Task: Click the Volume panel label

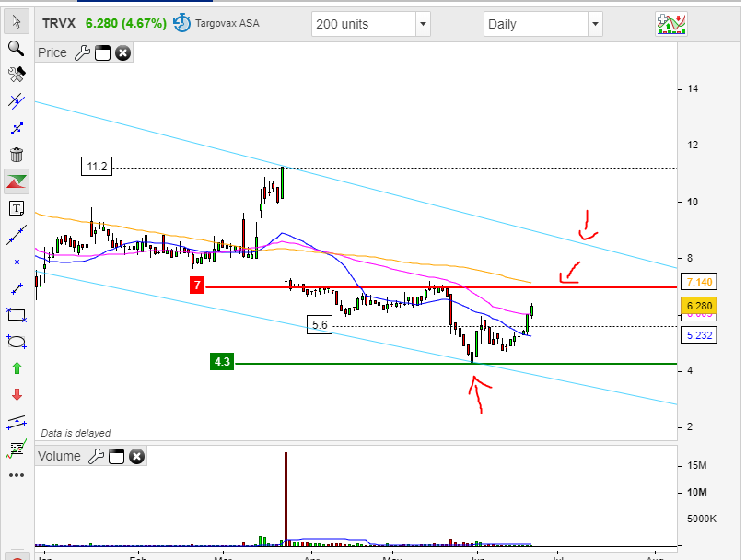Action: pos(59,456)
